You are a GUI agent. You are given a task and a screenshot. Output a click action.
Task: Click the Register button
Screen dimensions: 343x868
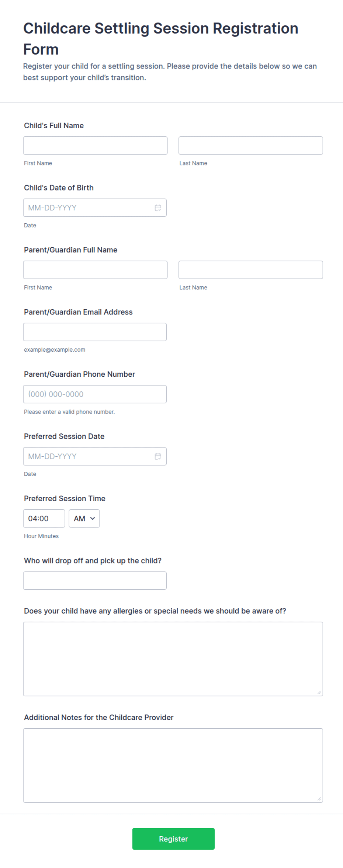[173, 839]
